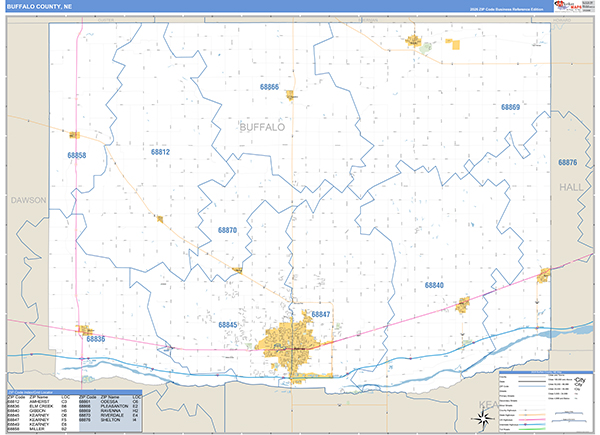The image size is (600, 435).
Task: Select the 68836 ZIP label on the map
Action: [x=95, y=339]
